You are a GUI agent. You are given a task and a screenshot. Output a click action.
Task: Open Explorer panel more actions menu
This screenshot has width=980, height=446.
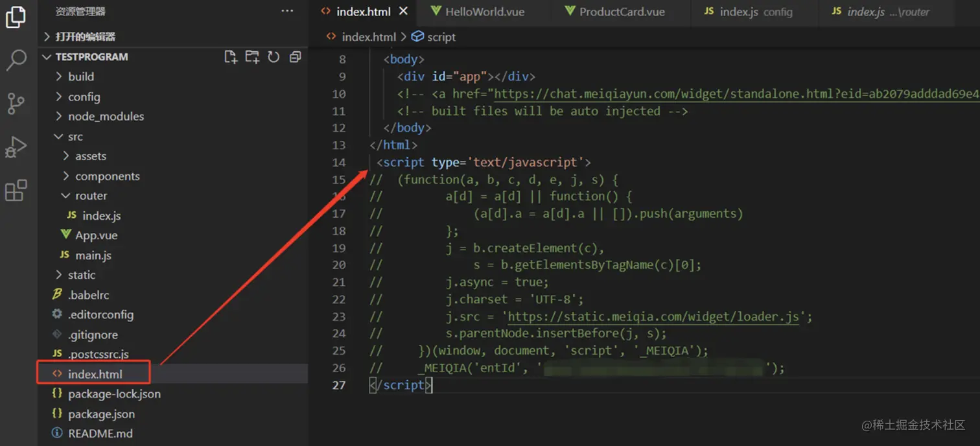pos(287,11)
